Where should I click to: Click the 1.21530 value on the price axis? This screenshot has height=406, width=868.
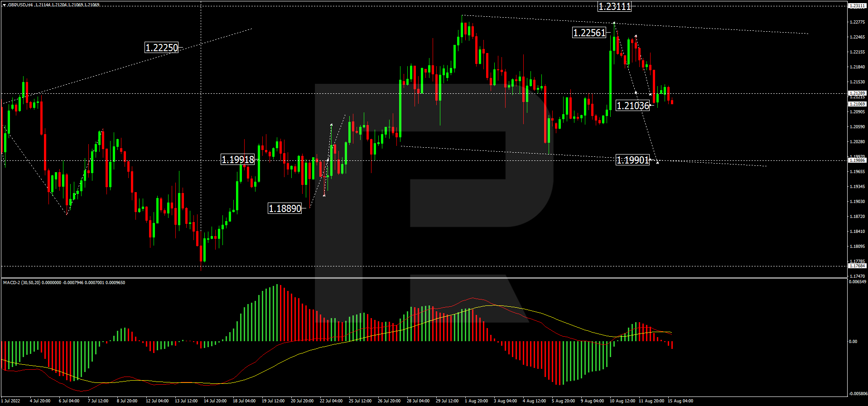point(858,82)
